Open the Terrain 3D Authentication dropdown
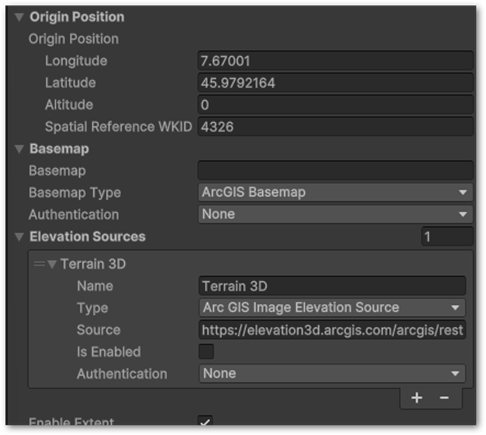This screenshot has width=486, height=435. (x=332, y=373)
